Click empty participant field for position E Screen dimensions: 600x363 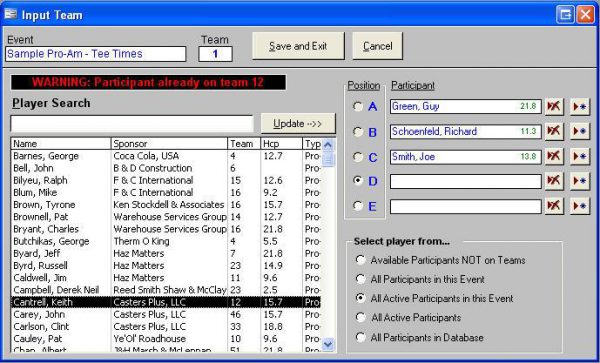point(466,207)
